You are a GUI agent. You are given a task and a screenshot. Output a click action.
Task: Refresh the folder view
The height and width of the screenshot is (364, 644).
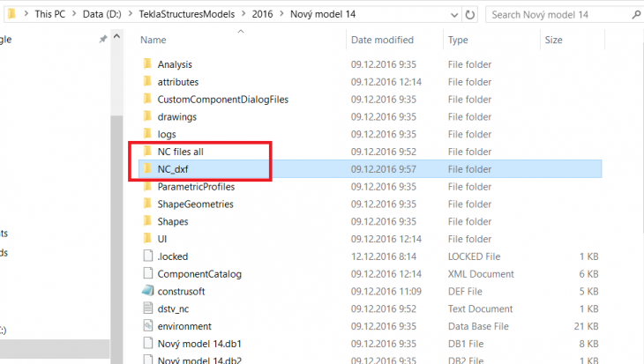tap(470, 15)
